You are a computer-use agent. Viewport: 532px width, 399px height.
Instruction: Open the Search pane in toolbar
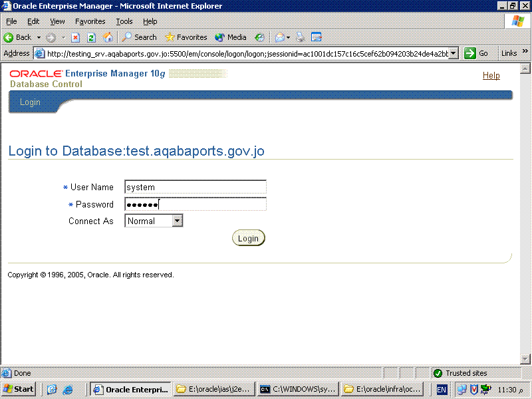pos(139,37)
